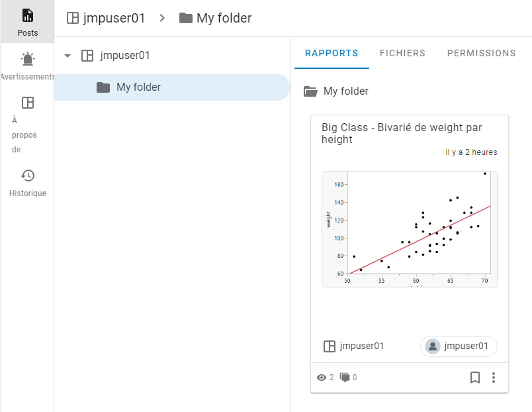Open Posts in the sidebar

[x=27, y=22]
